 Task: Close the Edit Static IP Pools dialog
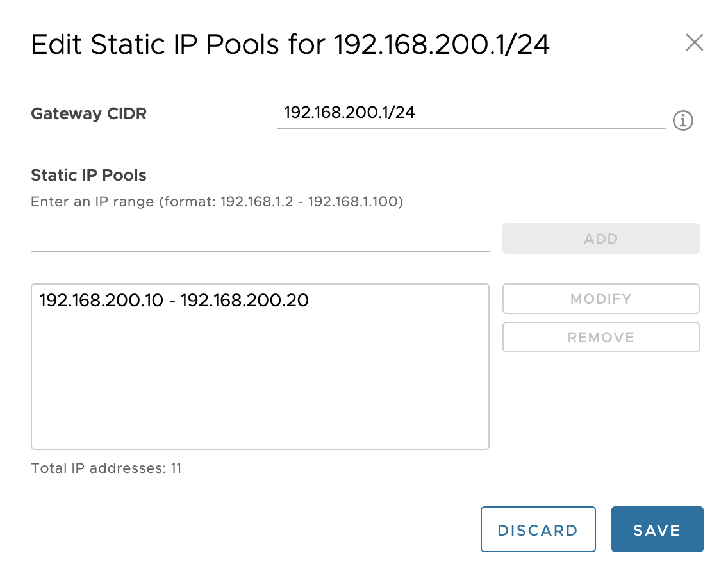(x=695, y=43)
